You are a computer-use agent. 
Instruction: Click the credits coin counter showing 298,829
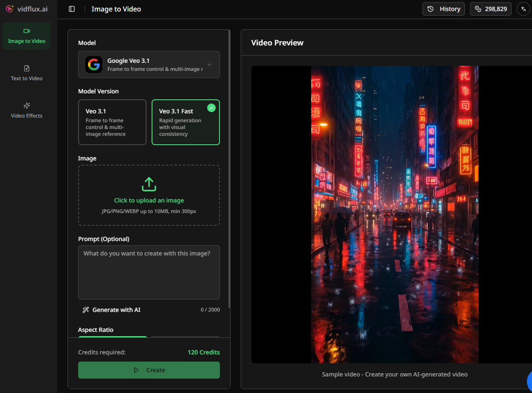point(490,8)
